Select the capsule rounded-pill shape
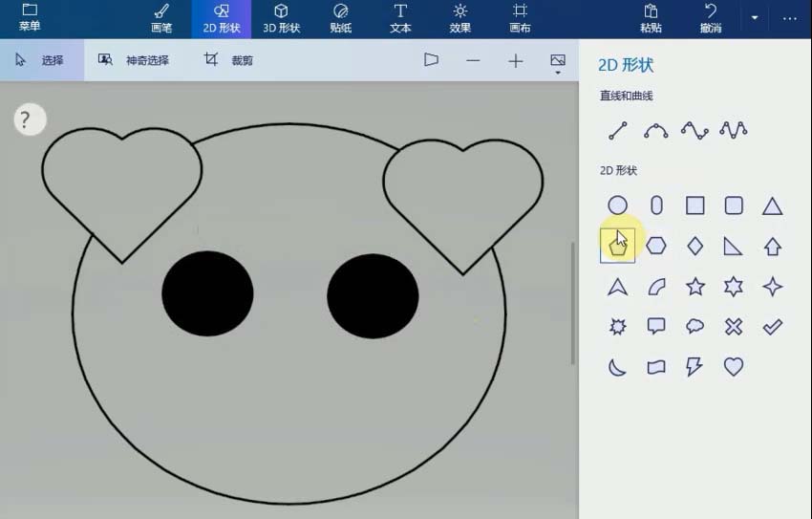 point(656,205)
